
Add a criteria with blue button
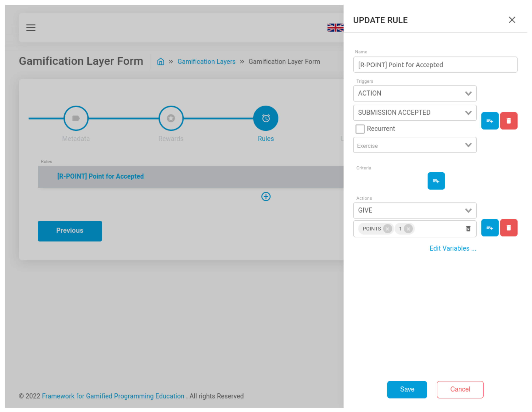click(x=436, y=181)
